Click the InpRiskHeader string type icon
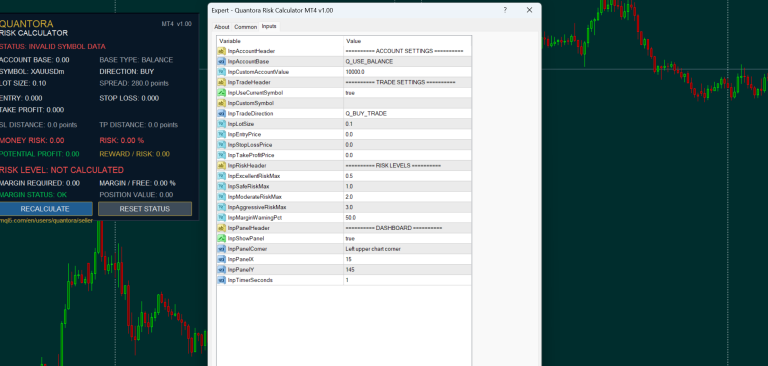 221,166
